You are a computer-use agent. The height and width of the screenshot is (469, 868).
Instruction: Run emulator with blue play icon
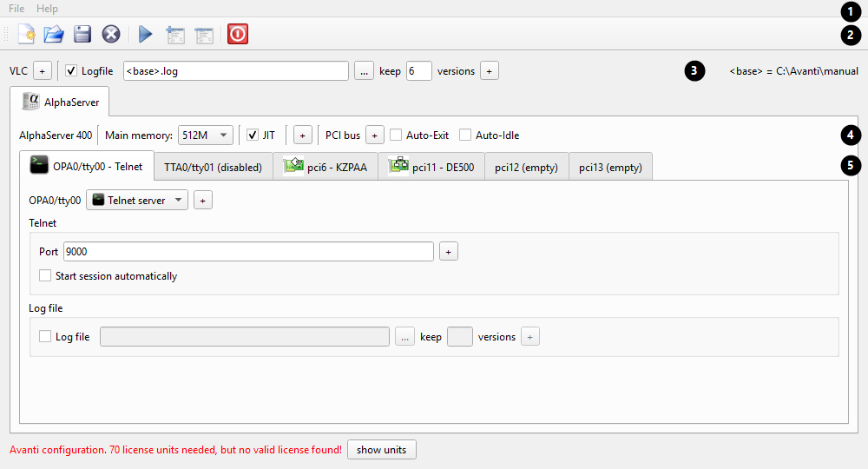click(x=146, y=35)
